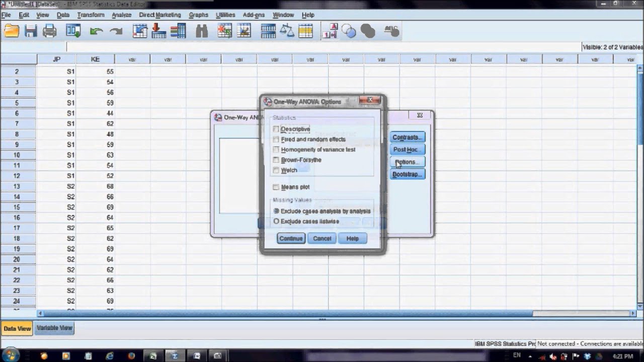Check Homogeneity of variance test
644x362 pixels.
276,150
